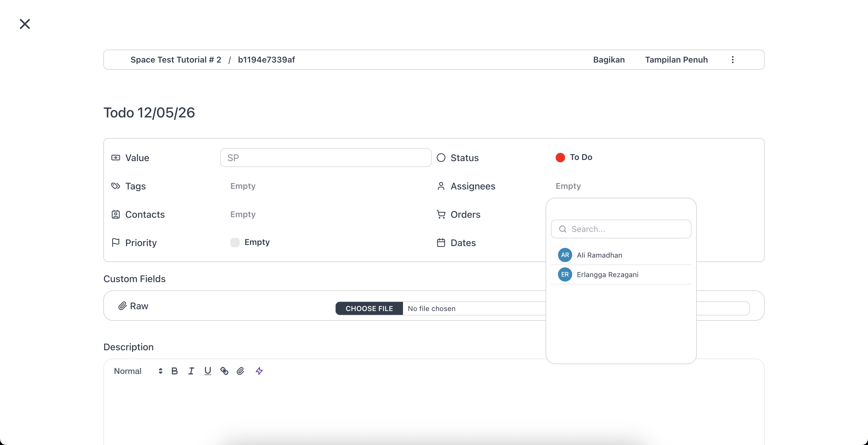Edit the task title Todo 12/05/26
Viewport: 868px width, 445px height.
click(149, 112)
